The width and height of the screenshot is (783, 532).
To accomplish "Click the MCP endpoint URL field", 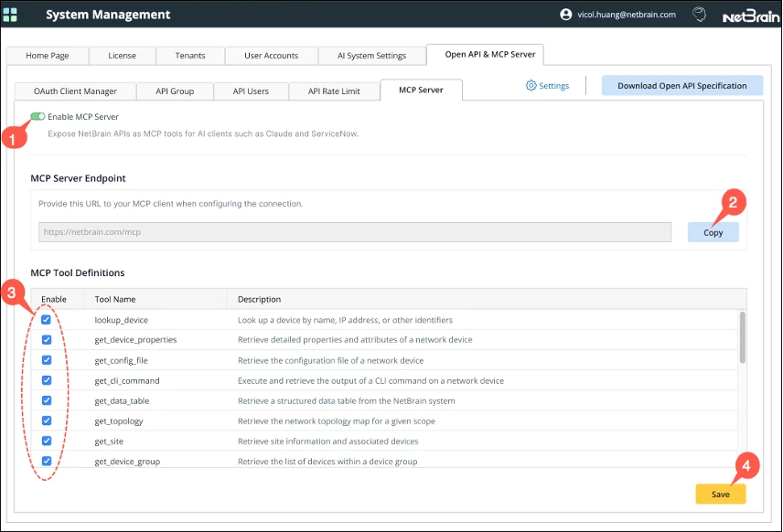I will tap(355, 232).
